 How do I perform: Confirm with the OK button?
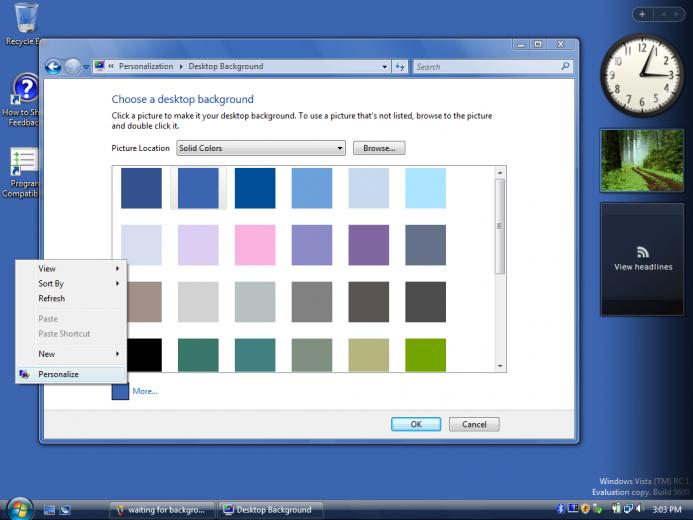[416, 424]
